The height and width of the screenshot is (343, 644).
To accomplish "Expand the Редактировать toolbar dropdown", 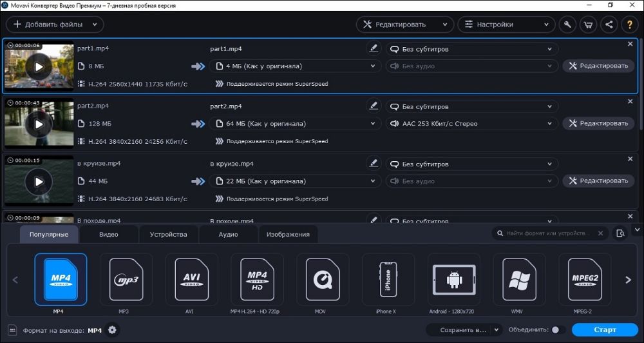I will pyautogui.click(x=445, y=24).
